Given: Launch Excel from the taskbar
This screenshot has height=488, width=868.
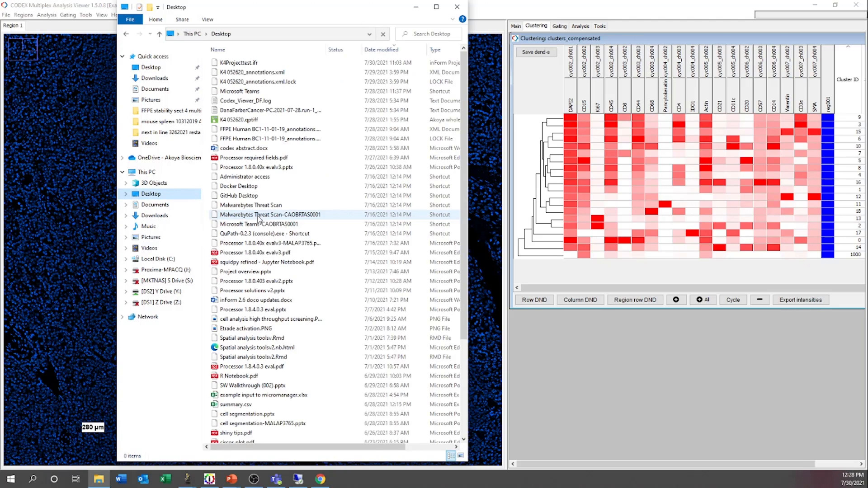Looking at the screenshot, I should point(165,479).
